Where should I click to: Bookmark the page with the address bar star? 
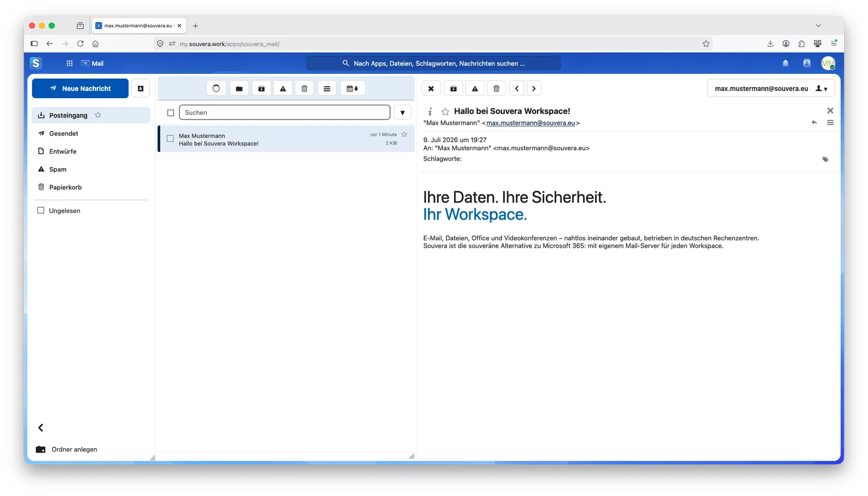tap(706, 44)
